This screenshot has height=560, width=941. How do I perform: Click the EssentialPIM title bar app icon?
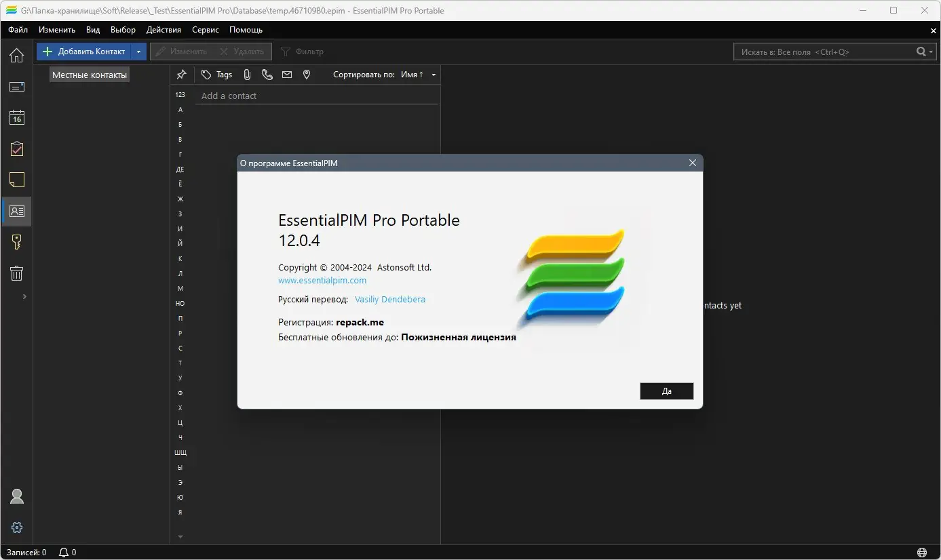tap(11, 10)
